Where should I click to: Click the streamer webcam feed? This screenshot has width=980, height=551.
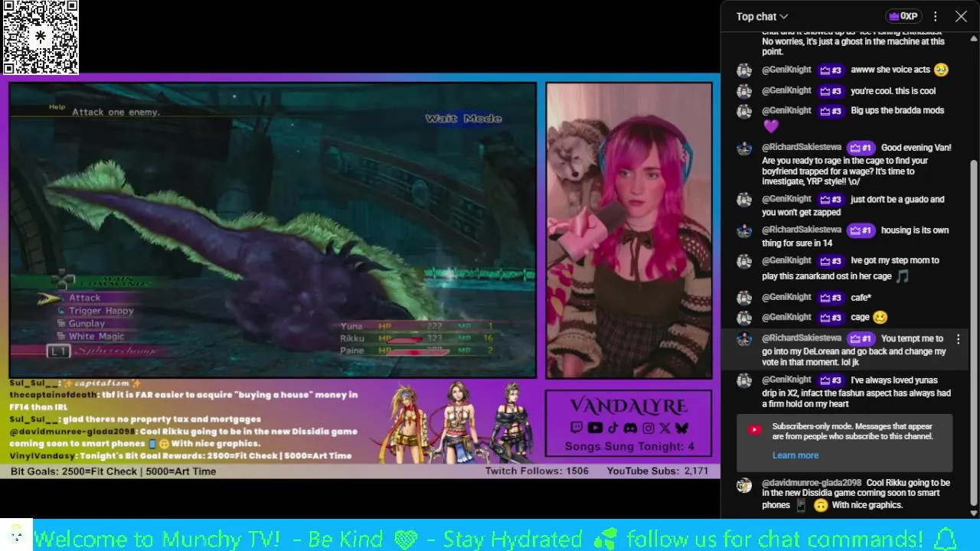(x=629, y=230)
